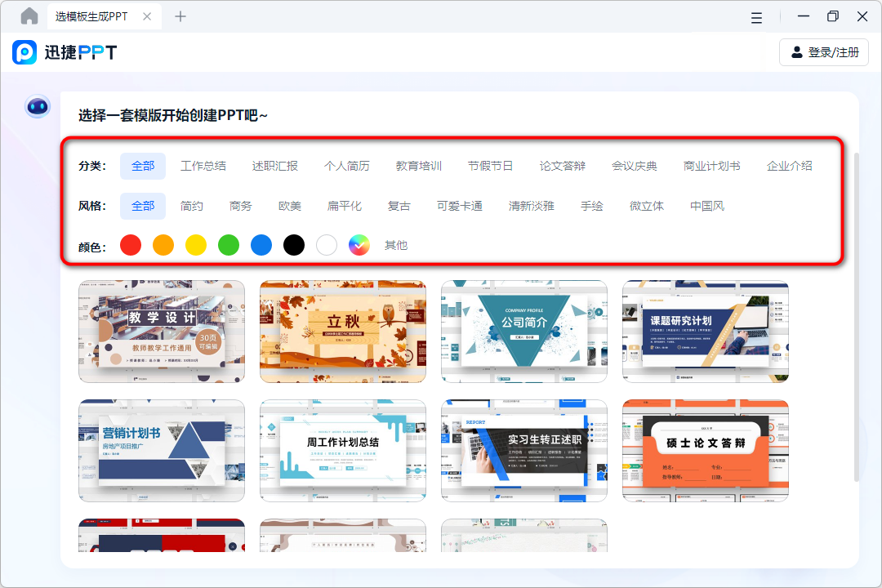Choose the white color swatch

pos(326,245)
